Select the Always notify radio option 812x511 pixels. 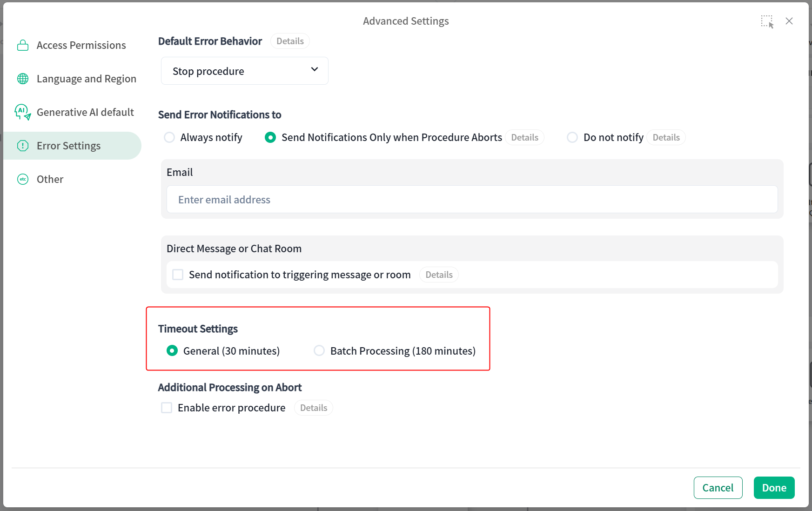(x=169, y=137)
